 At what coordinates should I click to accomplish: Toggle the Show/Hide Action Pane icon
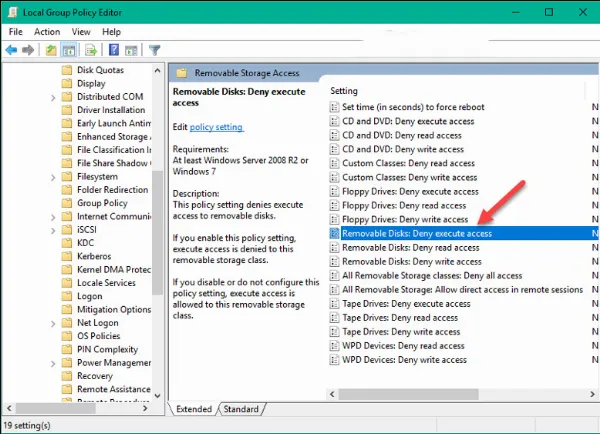pyautogui.click(x=132, y=49)
